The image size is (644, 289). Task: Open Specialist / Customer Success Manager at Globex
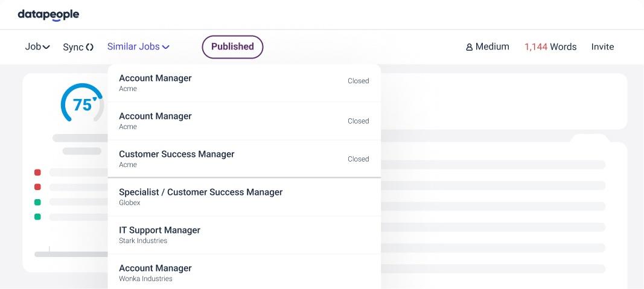tap(244, 197)
